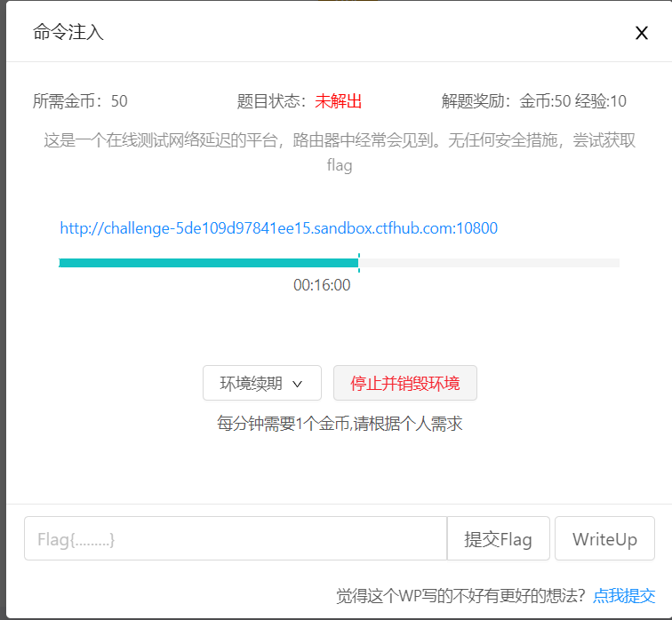Expand the 环境续期 dropdown
Image resolution: width=672 pixels, height=620 pixels.
pos(261,383)
